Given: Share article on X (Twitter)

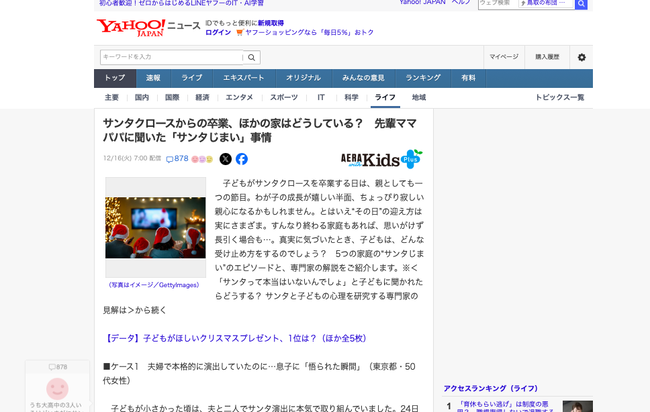Looking at the screenshot, I should point(226,159).
